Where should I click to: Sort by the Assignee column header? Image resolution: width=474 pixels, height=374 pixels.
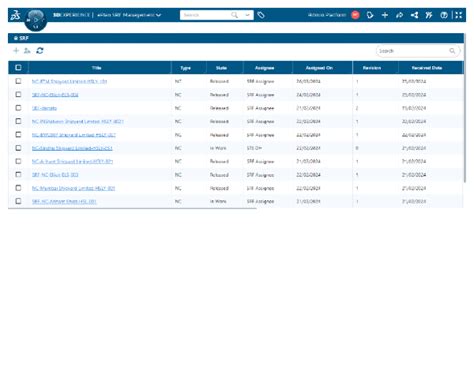pos(264,68)
